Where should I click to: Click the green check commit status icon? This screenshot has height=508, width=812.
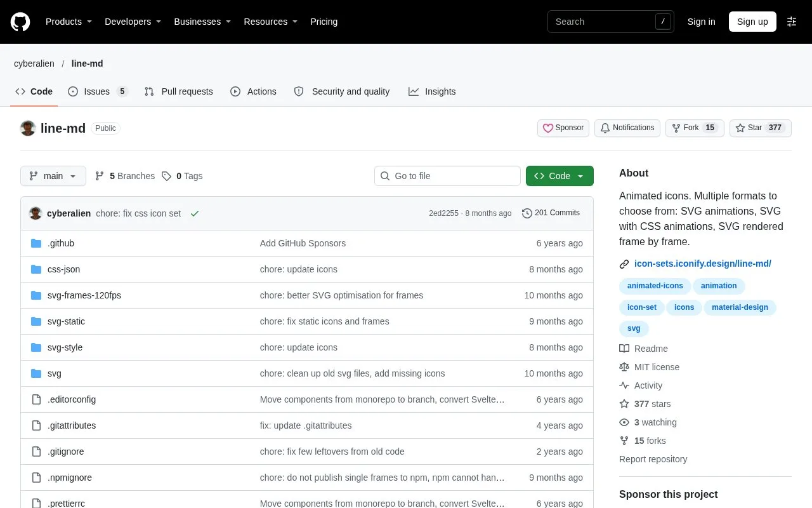click(x=195, y=213)
